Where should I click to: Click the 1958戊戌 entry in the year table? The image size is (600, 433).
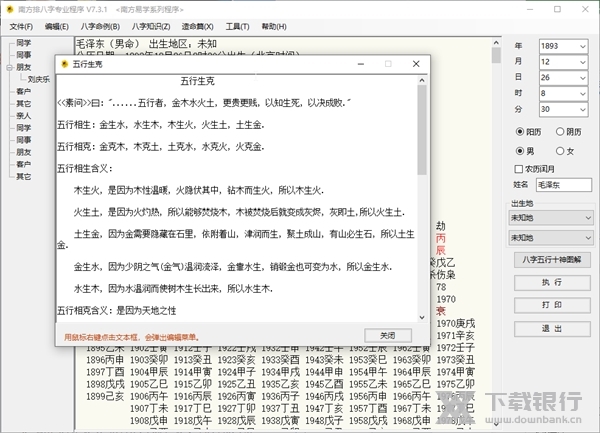(x=368, y=421)
